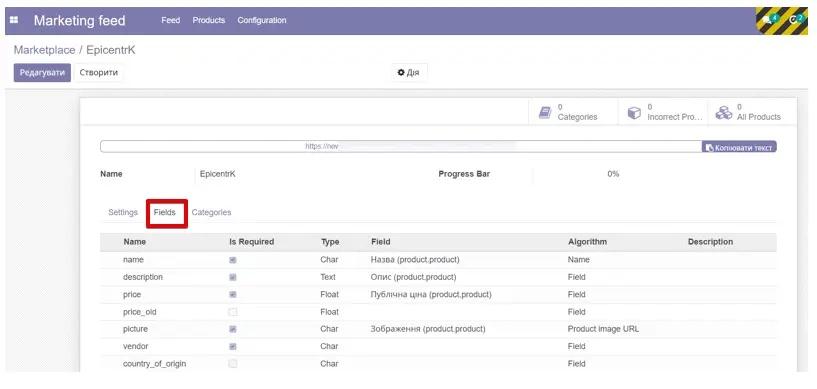Open the Products menu
The height and width of the screenshot is (389, 817).
[208, 20]
